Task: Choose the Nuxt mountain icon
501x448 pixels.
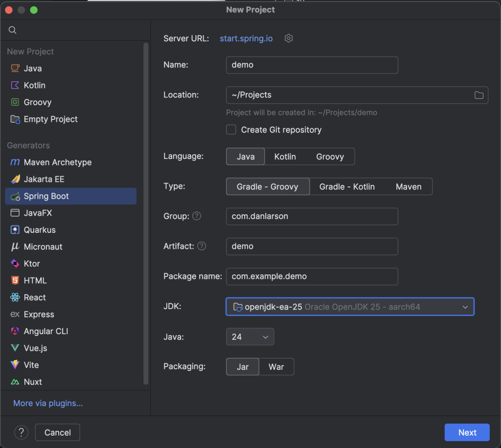Action: 15,382
